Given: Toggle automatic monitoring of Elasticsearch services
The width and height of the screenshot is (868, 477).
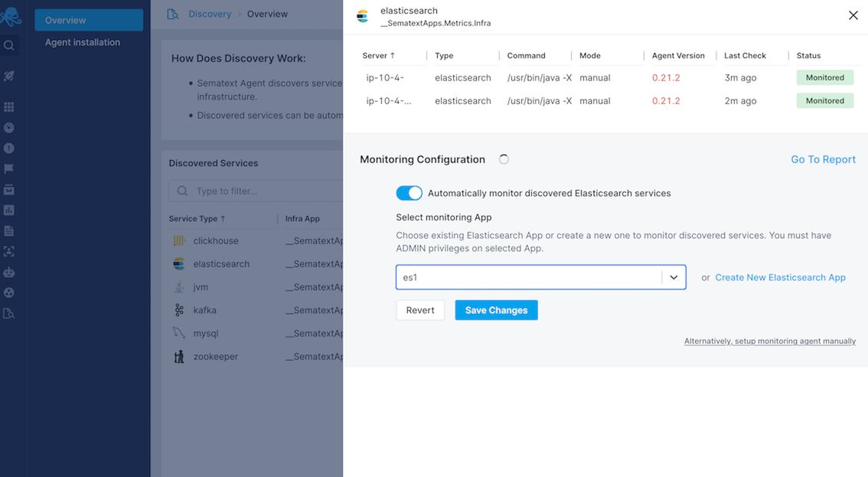Looking at the screenshot, I should [409, 193].
